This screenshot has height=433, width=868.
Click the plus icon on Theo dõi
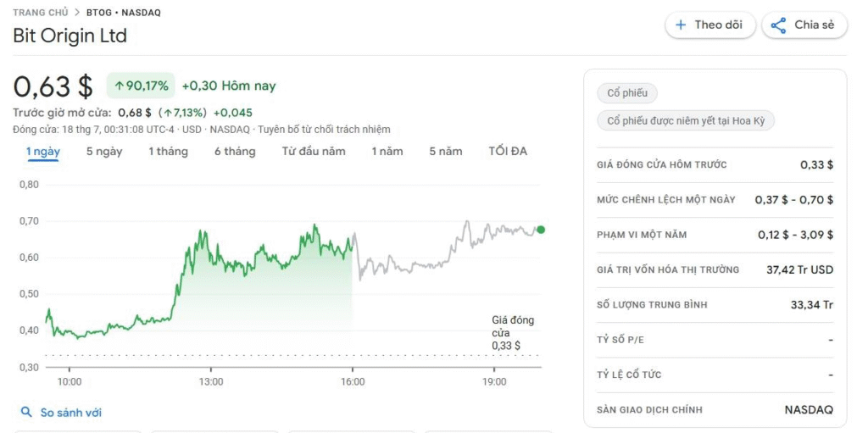[681, 25]
